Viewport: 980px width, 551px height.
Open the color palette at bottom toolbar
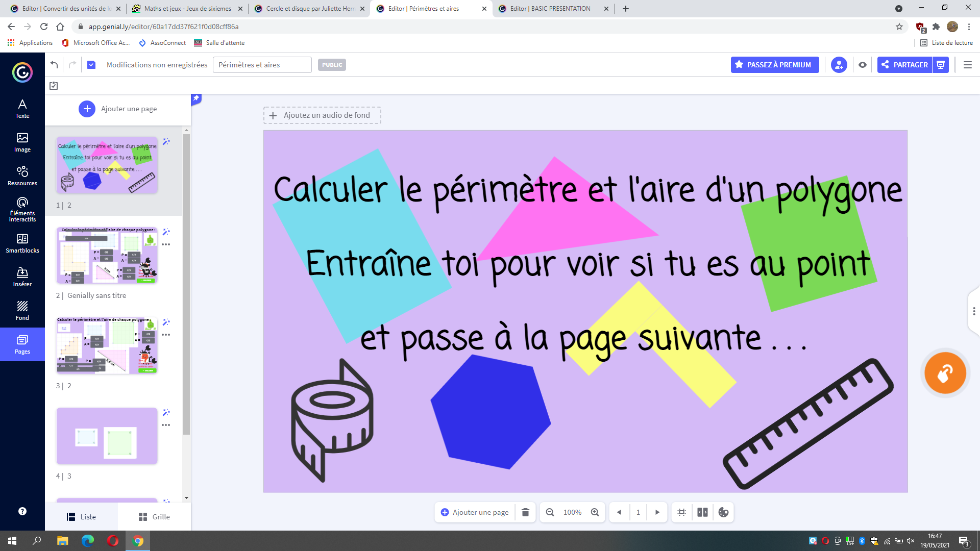[723, 512]
